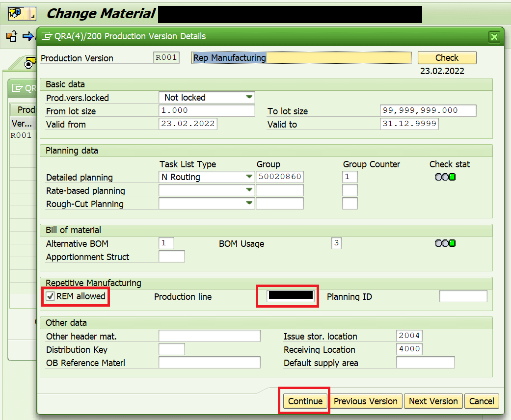The height and width of the screenshot is (420, 511).
Task: Click the Previous Version button
Action: [x=366, y=401]
